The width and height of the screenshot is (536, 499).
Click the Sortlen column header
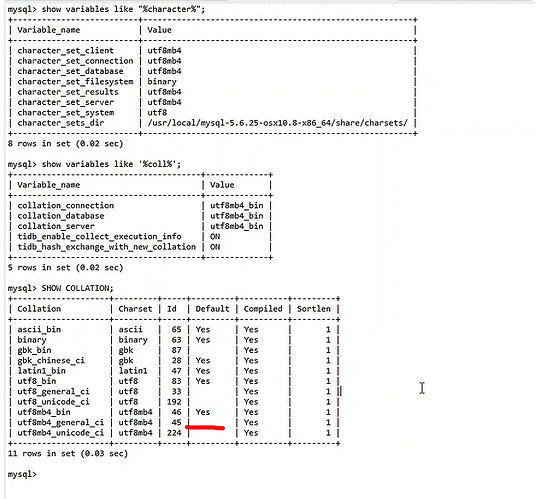(313, 309)
